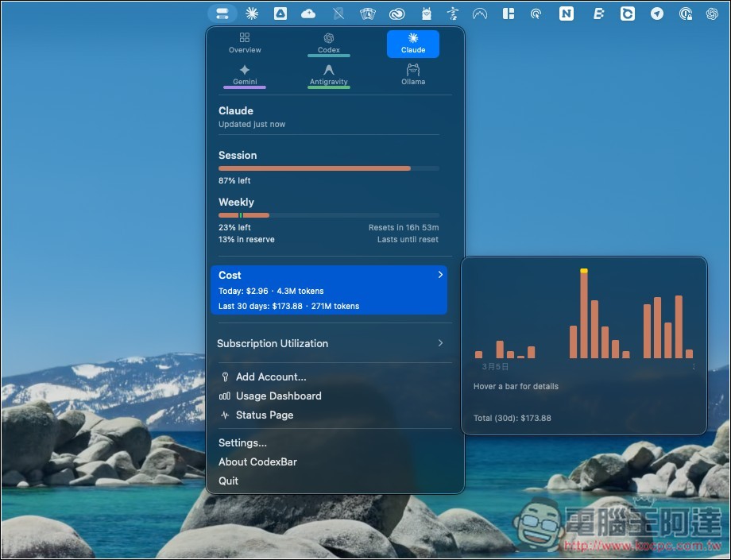Expand the Subscription Utilization chevron
Viewport: 731px width, 560px height.
440,343
